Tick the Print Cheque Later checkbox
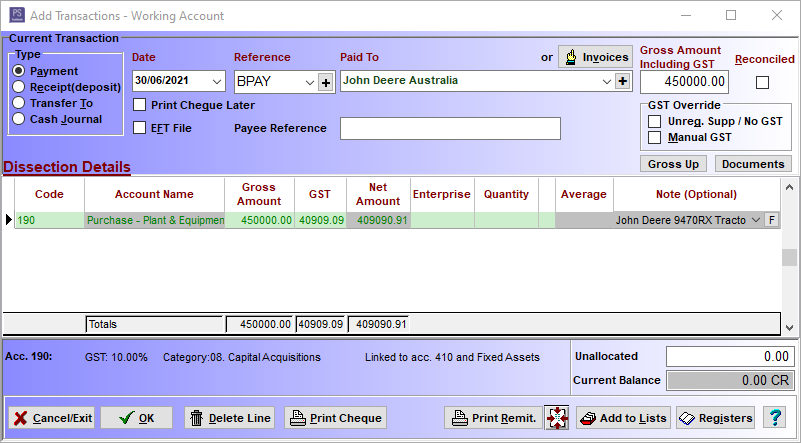 (139, 105)
